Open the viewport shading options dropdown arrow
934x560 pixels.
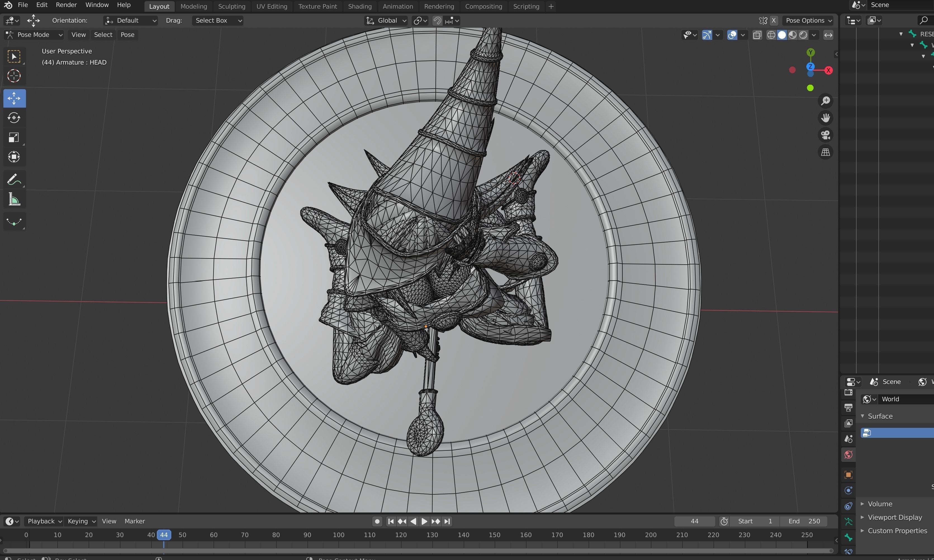point(814,35)
